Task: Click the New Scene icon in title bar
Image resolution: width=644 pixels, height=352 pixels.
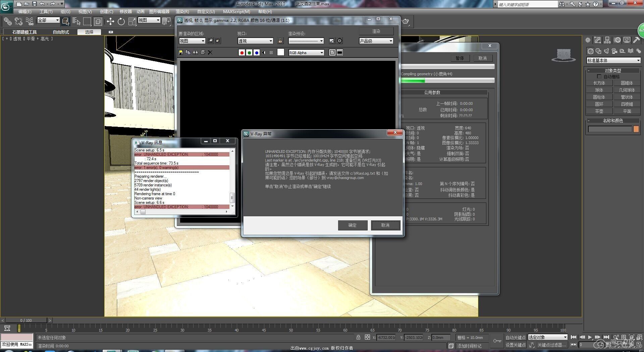Action: (19, 4)
